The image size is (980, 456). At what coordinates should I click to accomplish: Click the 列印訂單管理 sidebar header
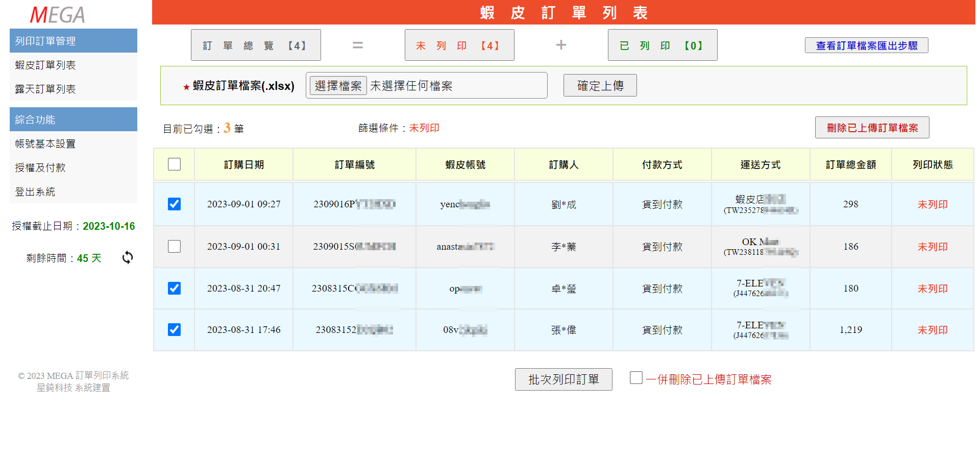[73, 41]
